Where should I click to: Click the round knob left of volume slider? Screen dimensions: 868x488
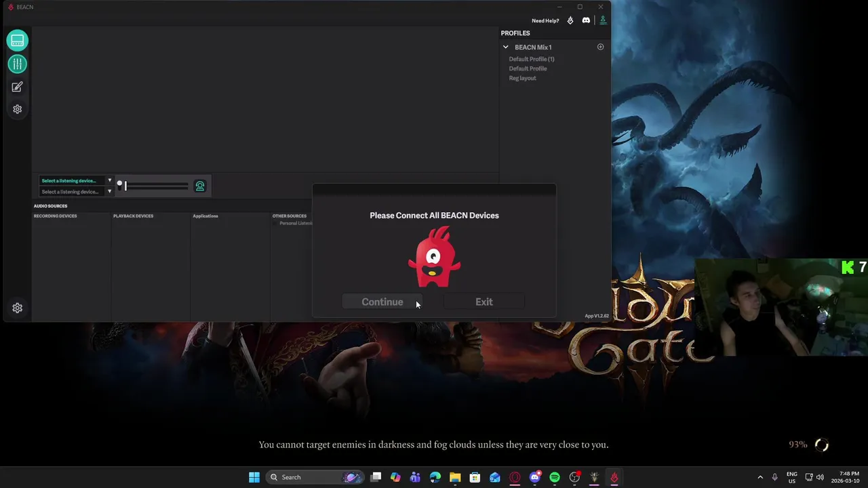pos(120,184)
